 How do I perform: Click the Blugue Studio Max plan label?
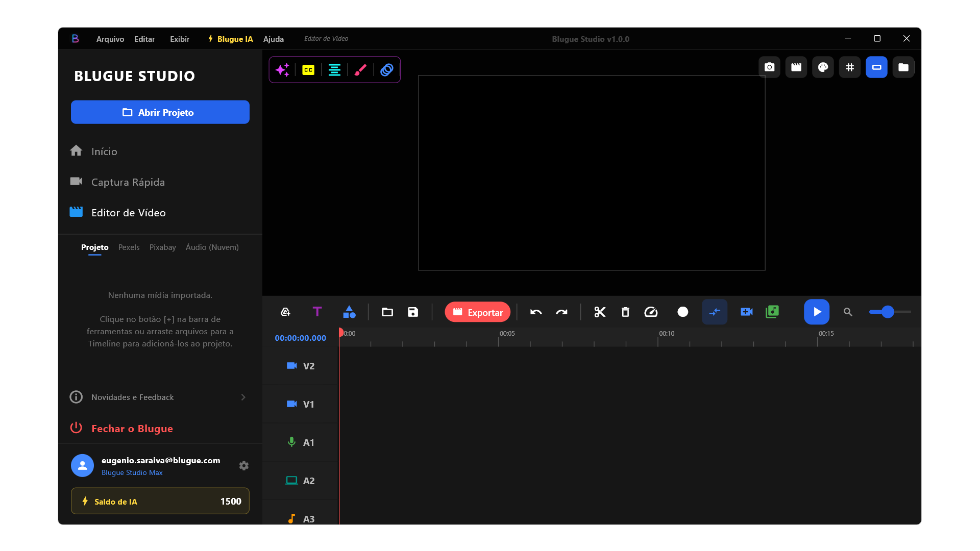click(132, 473)
